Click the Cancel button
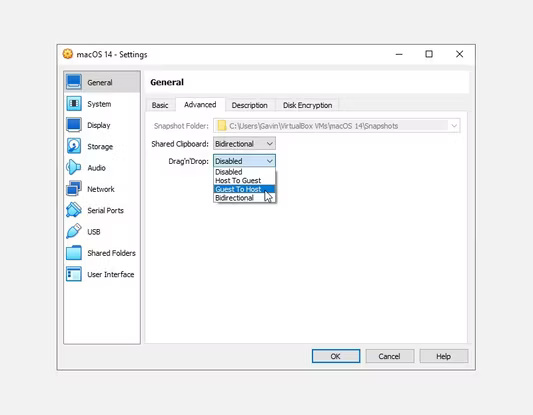The image size is (533, 415). pos(390,356)
